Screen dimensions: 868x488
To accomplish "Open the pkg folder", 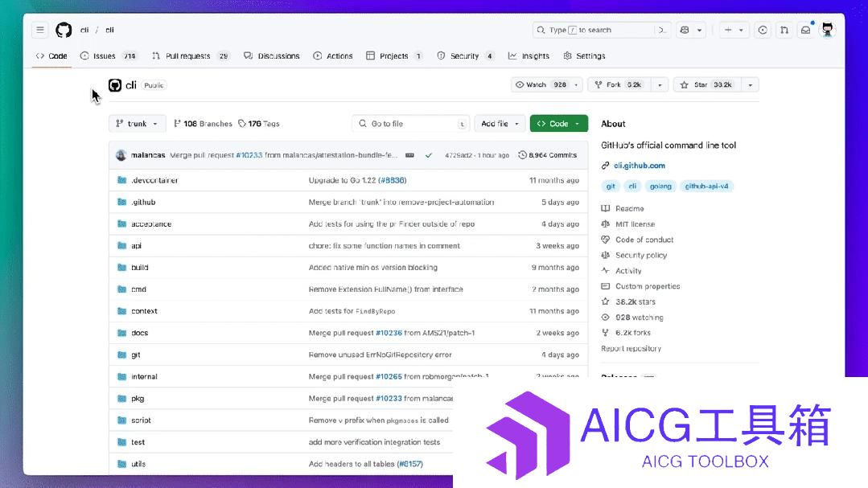I will click(x=138, y=399).
